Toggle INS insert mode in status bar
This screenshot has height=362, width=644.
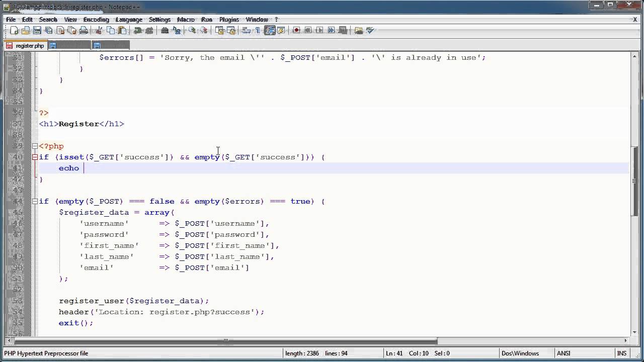621,353
